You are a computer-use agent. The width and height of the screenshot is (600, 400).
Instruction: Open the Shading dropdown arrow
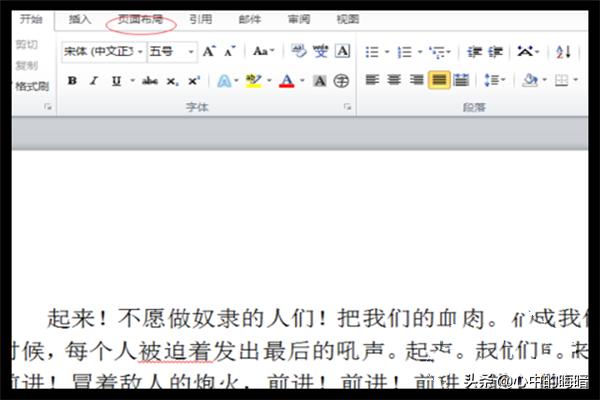click(545, 80)
